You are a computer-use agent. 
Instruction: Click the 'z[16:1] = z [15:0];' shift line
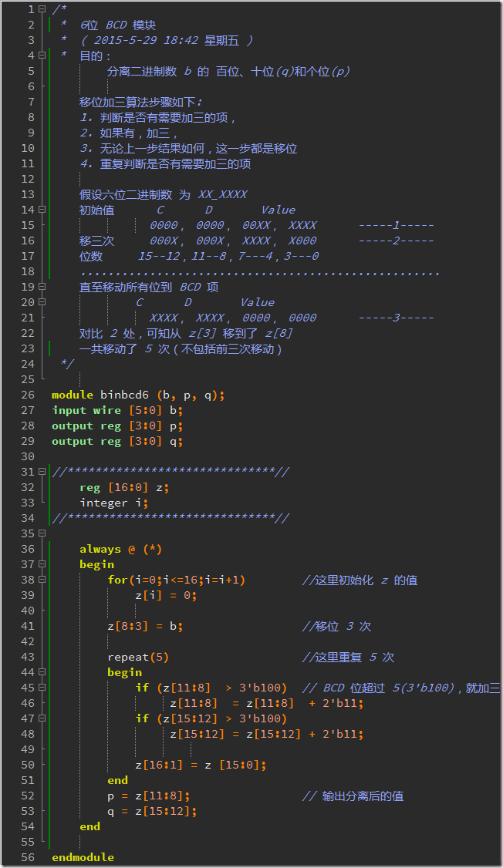(201, 765)
